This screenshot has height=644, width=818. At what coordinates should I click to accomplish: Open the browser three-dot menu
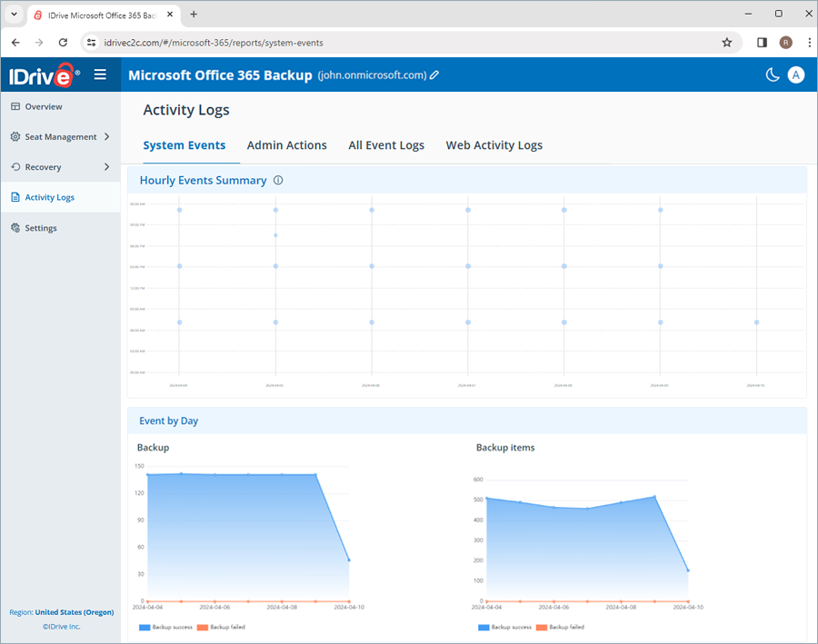[x=810, y=42]
